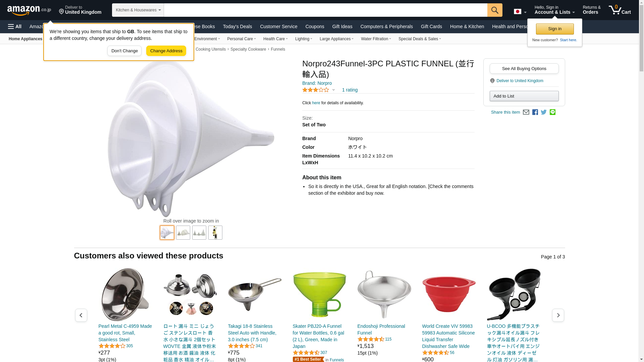Screen dimensions: 644x362
Task: Share this item on LINE
Action: point(552,112)
